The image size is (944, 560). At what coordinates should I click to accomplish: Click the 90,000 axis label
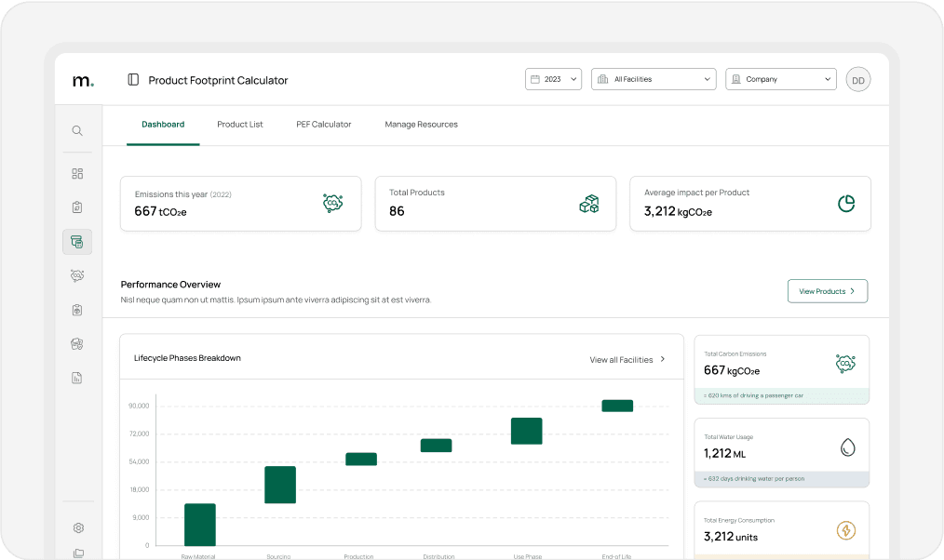tap(139, 406)
